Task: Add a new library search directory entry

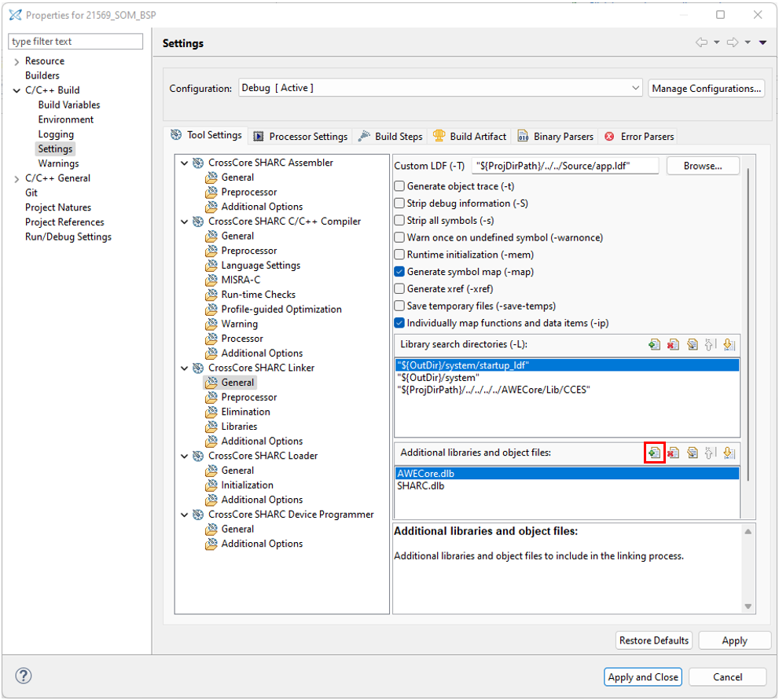Action: pyautogui.click(x=654, y=344)
